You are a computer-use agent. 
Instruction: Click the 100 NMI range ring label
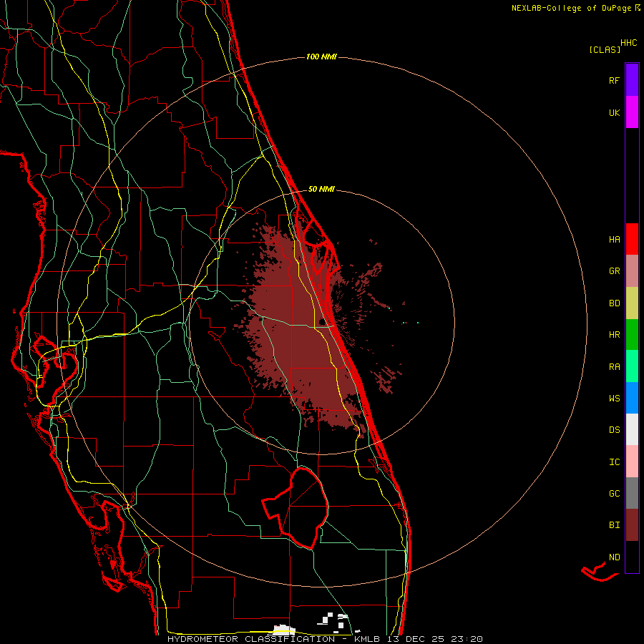321,57
